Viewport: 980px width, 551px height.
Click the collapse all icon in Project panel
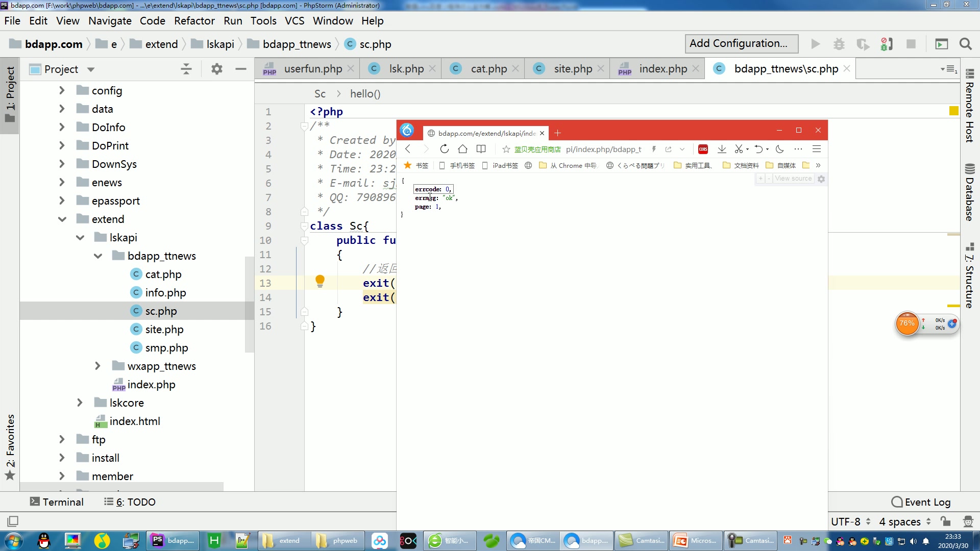[x=186, y=69]
